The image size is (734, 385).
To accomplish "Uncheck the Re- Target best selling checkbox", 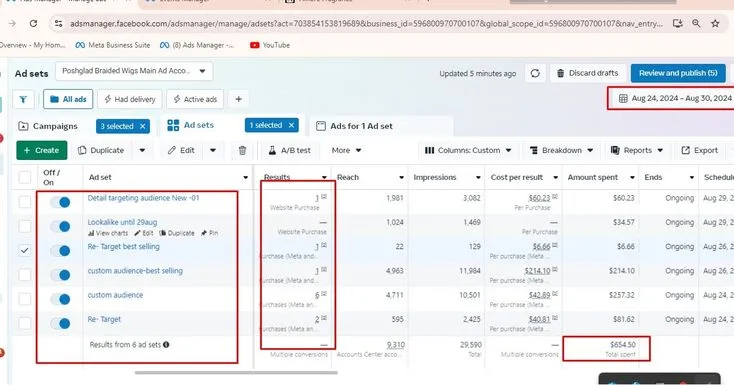I will pos(24,251).
